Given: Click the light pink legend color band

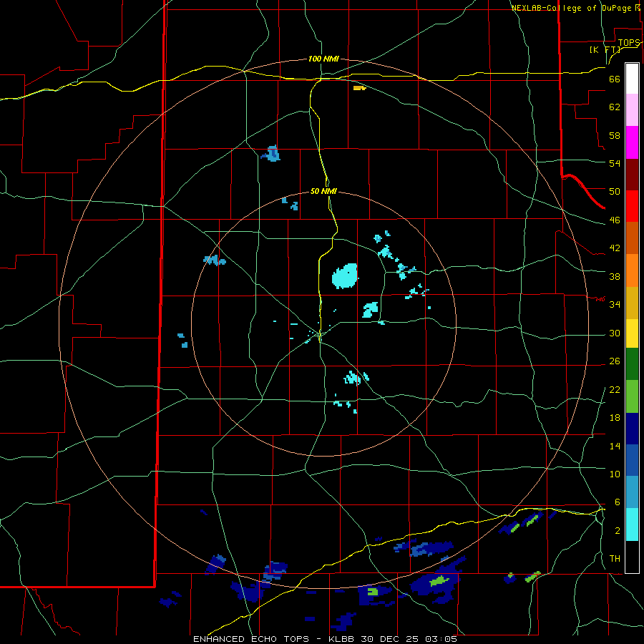Looking at the screenshot, I should [x=632, y=109].
